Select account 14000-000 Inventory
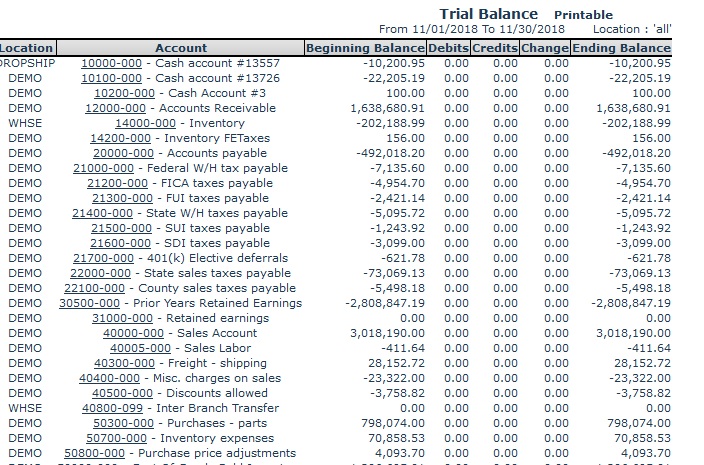The height and width of the screenshot is (465, 704). (x=145, y=123)
